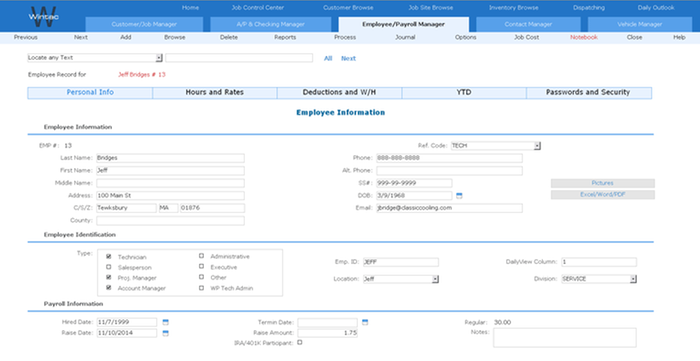The width and height of the screenshot is (700, 361).
Task: Click the Wintac logo
Action: (x=44, y=17)
